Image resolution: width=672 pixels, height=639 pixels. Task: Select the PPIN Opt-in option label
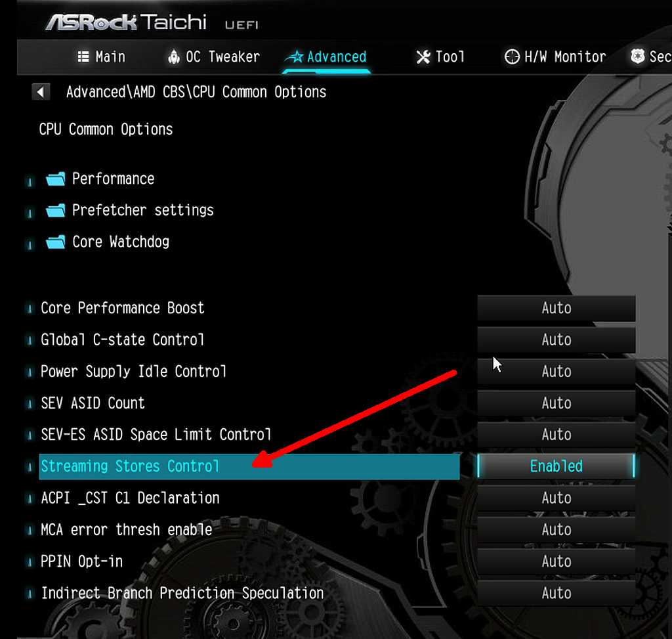click(81, 562)
